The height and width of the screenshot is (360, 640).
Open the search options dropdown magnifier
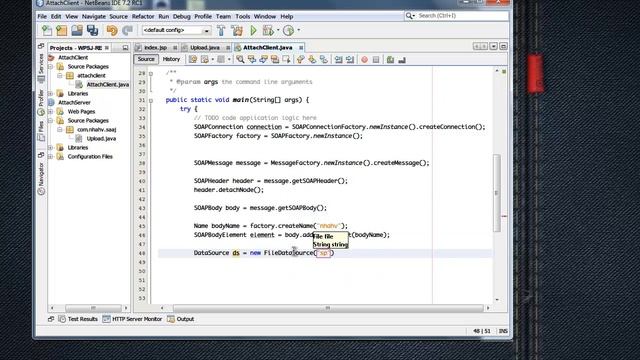point(410,16)
